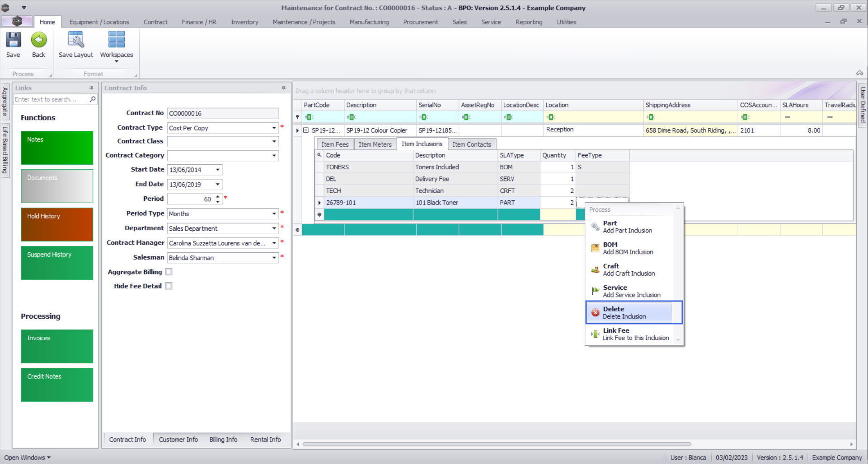
Task: Pin the Contract Info panel
Action: point(284,88)
